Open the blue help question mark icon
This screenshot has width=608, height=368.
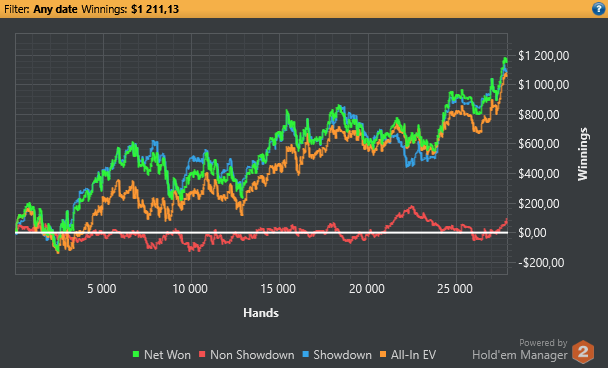[598, 9]
